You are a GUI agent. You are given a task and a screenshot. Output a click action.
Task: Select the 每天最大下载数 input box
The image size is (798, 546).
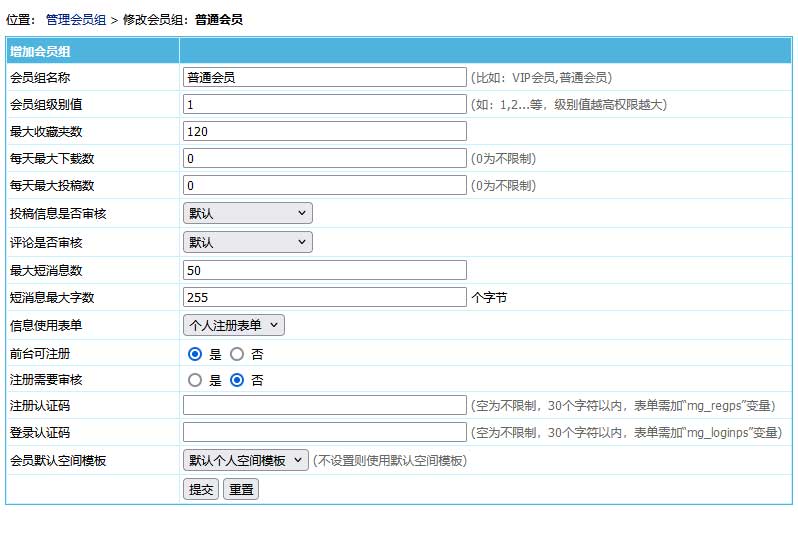(x=325, y=158)
